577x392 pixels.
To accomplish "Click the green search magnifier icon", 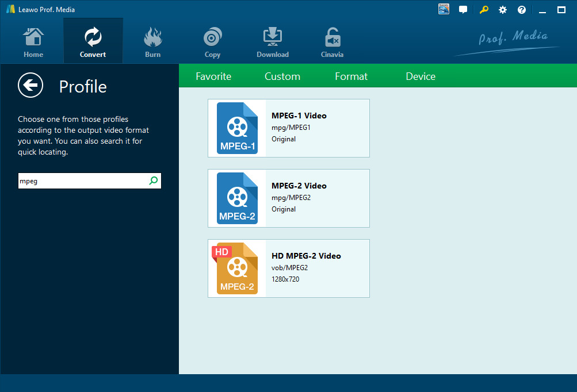I will (153, 180).
